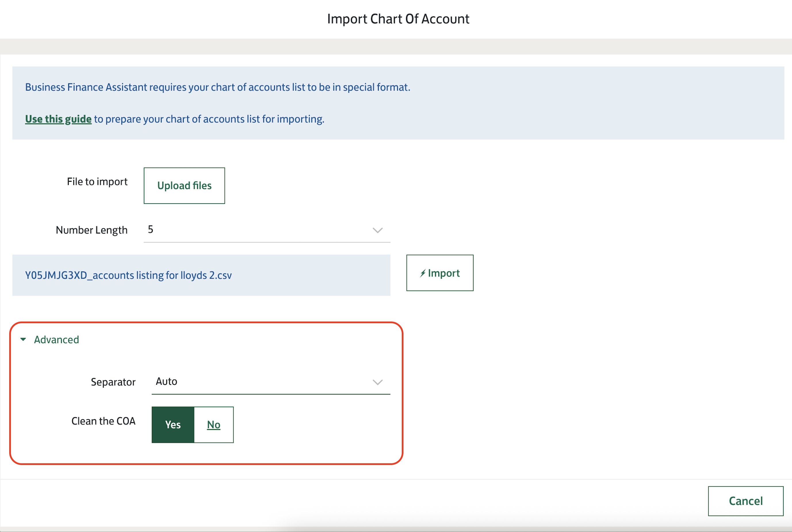Click the lightning bolt icon on Import
Viewport: 792px width, 532px height.
coord(423,273)
